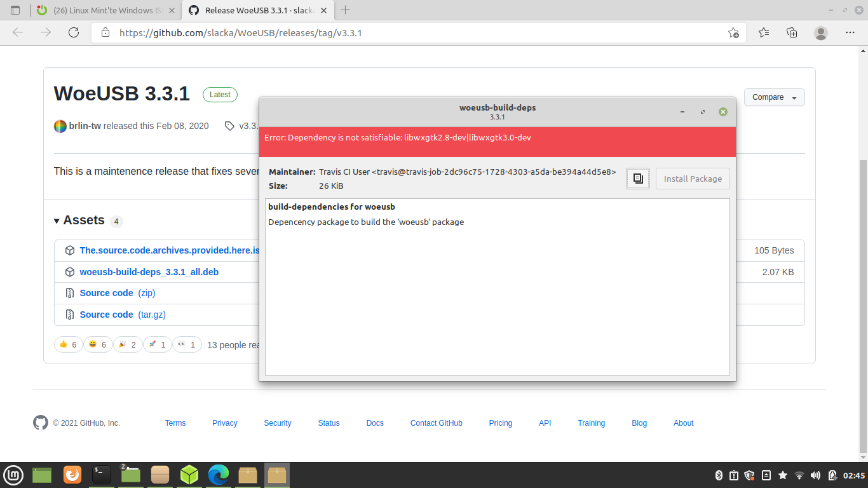
Task: Open Edge Collections
Action: tap(792, 32)
